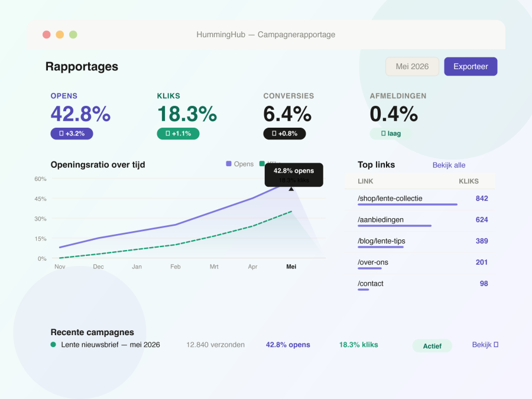532x399 pixels.
Task: Click the large 6.4% CONVERSIES metric
Action: click(x=287, y=113)
